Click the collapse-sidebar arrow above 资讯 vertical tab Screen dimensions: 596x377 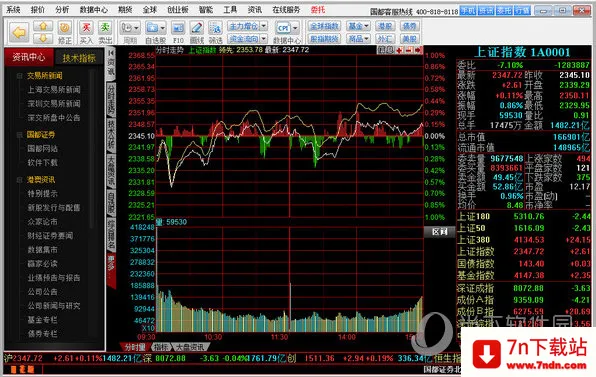point(111,52)
